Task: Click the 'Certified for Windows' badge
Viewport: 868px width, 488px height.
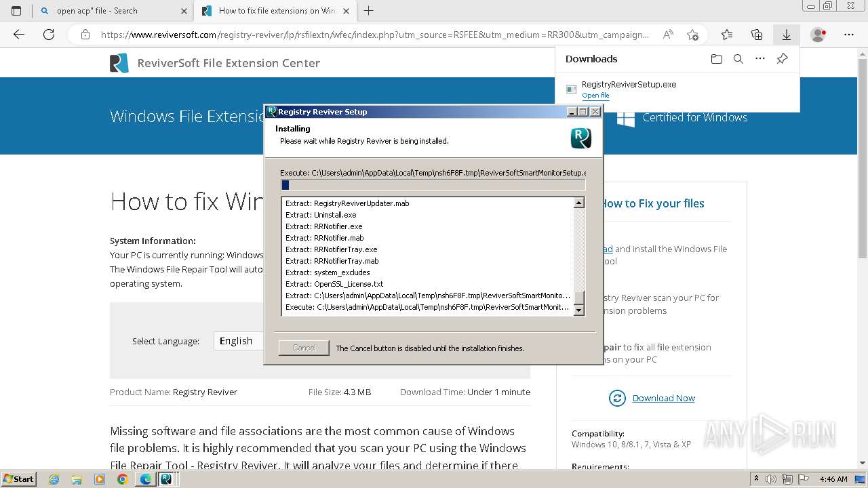Action: (682, 118)
